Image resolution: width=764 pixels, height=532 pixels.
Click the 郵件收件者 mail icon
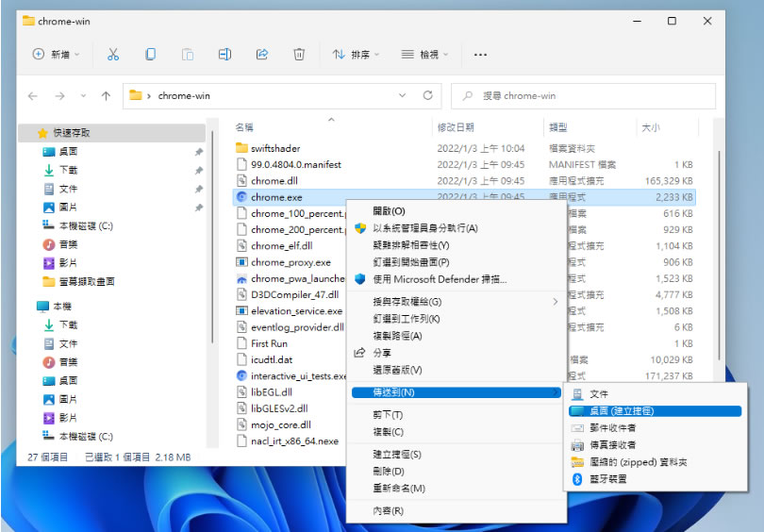[577, 427]
